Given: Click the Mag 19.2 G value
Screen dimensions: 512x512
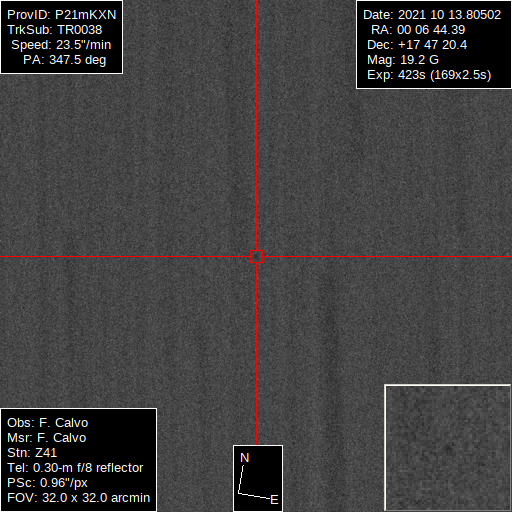Looking at the screenshot, I should (x=403, y=60).
